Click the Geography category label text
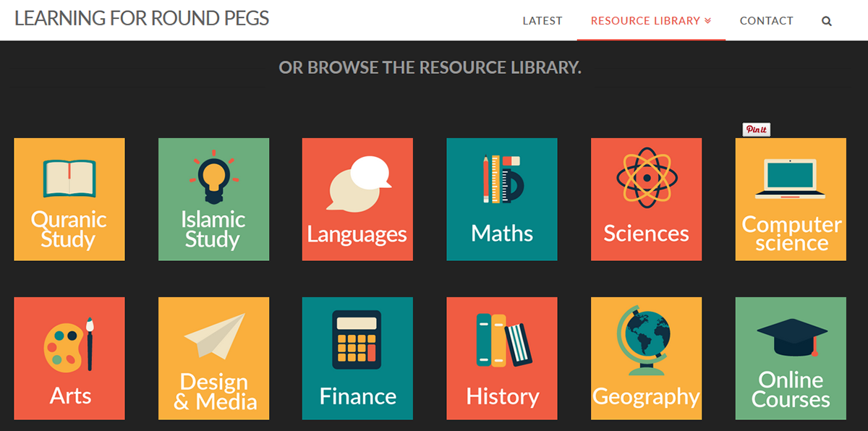The height and width of the screenshot is (431, 868). pos(646,396)
